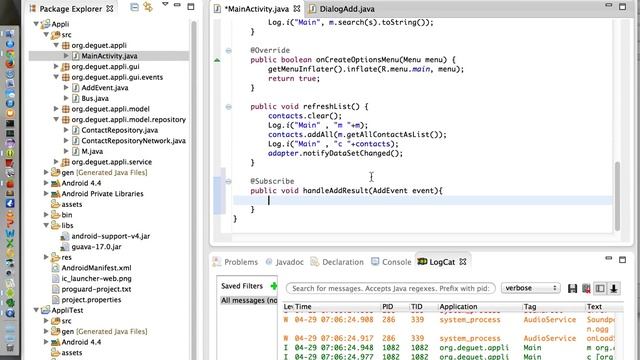Select android-support-v4.jar library
The height and width of the screenshot is (360, 640).
coord(110,236)
